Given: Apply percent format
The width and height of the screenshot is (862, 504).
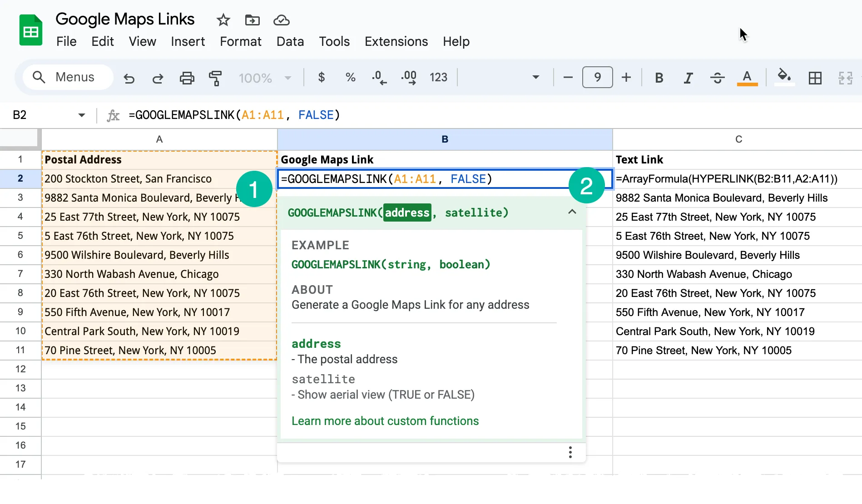Looking at the screenshot, I should [350, 77].
